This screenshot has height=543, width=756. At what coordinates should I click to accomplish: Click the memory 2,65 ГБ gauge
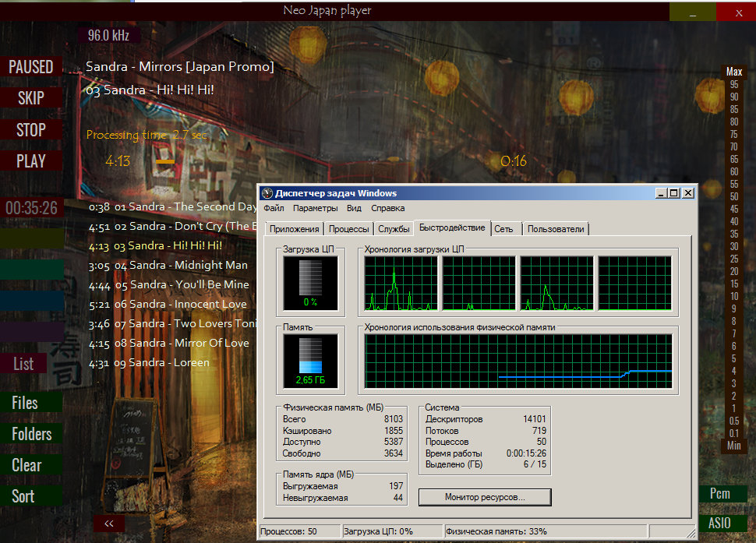310,361
